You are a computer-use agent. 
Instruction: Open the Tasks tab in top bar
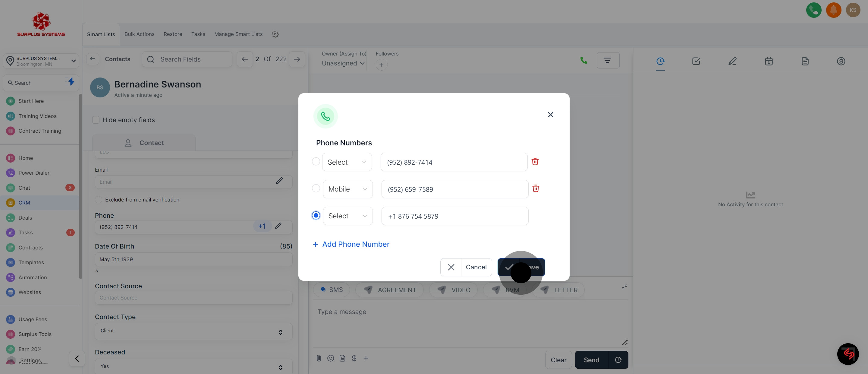pyautogui.click(x=198, y=34)
